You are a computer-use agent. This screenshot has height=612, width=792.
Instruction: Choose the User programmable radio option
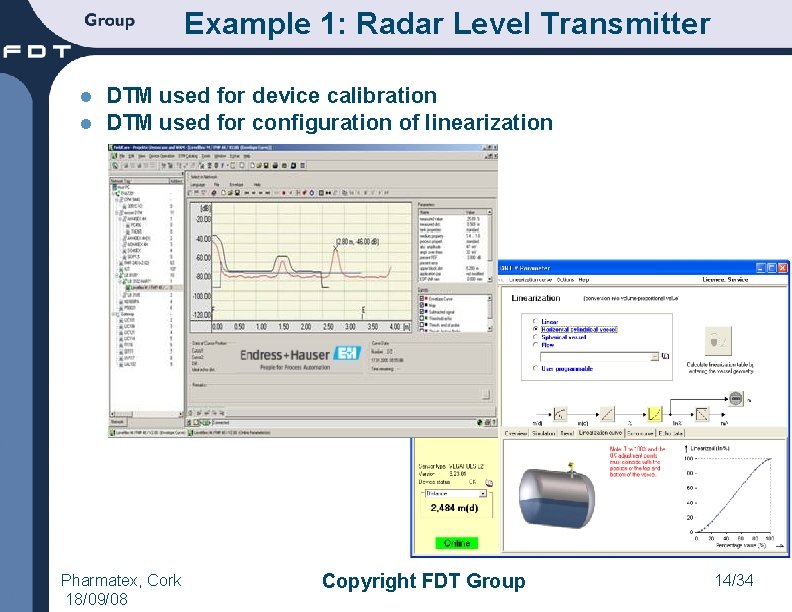(x=535, y=369)
